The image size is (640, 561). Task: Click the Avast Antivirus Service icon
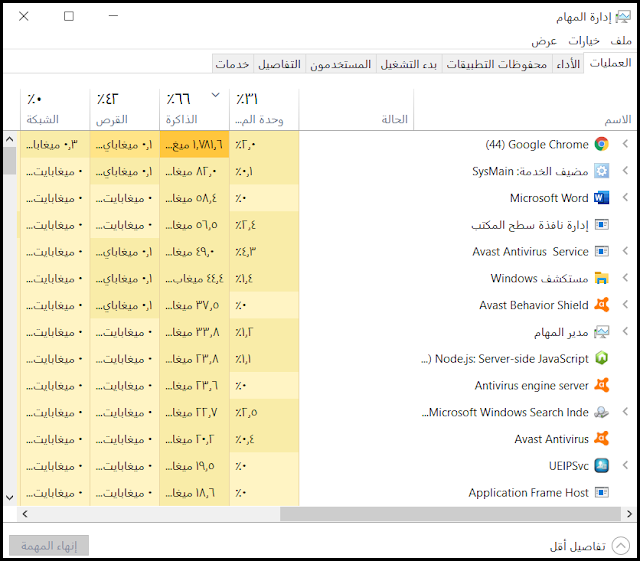601,252
